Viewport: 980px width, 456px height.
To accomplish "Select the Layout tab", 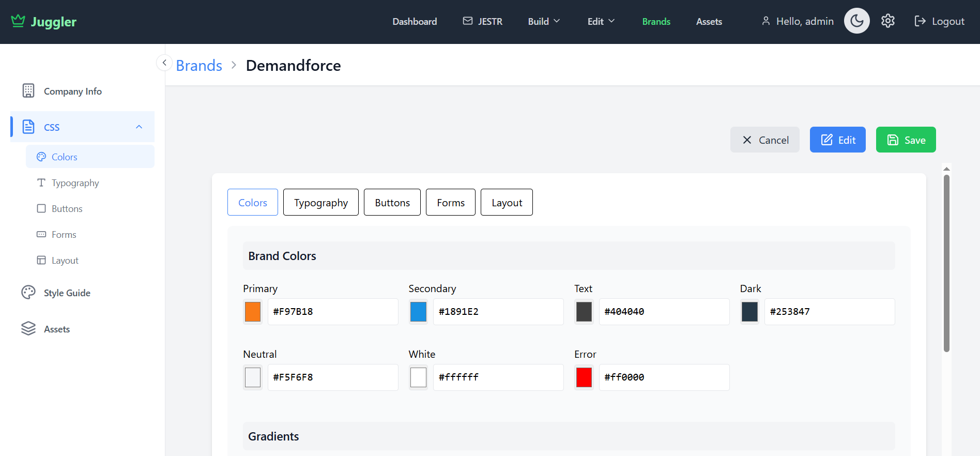I will pyautogui.click(x=507, y=203).
